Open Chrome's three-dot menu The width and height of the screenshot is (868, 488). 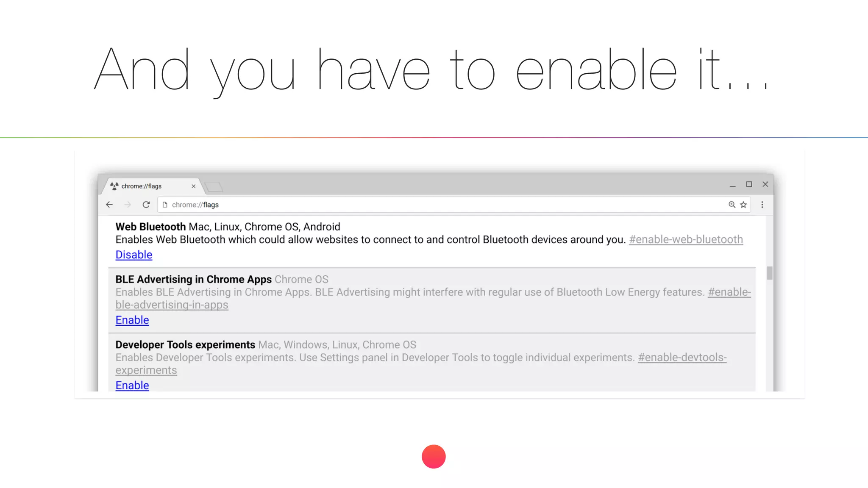(x=762, y=205)
